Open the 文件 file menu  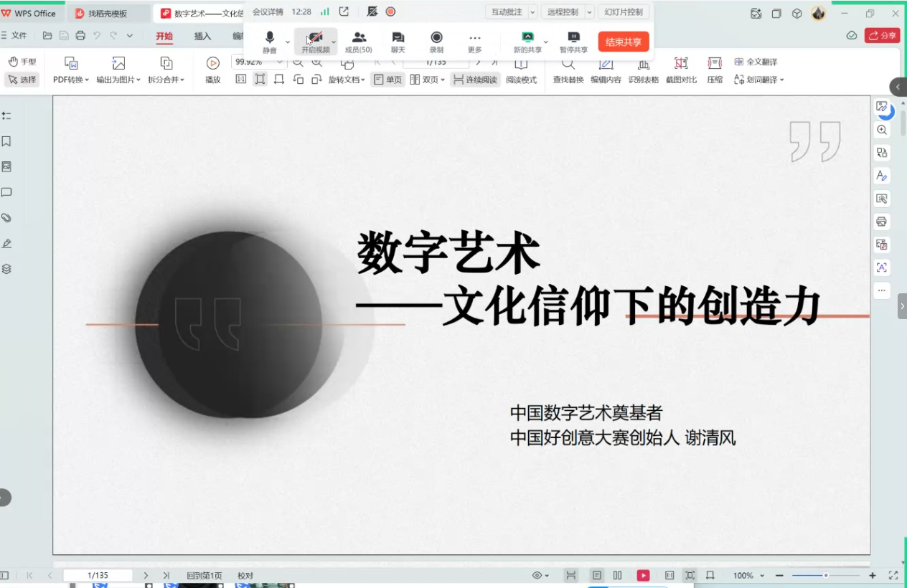tap(14, 36)
